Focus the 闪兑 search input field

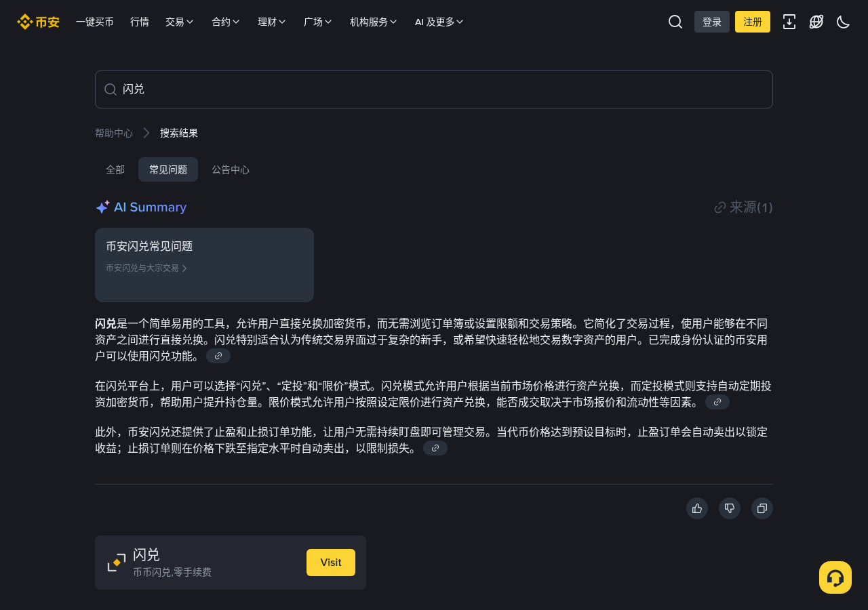(434, 89)
